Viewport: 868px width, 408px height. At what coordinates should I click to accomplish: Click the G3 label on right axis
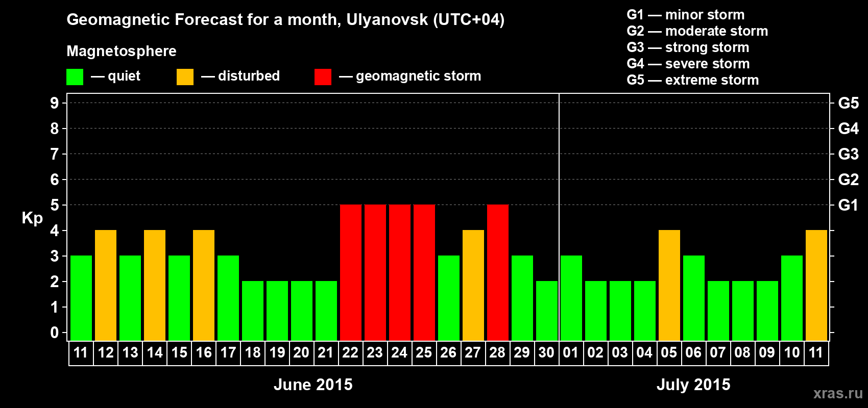click(848, 154)
